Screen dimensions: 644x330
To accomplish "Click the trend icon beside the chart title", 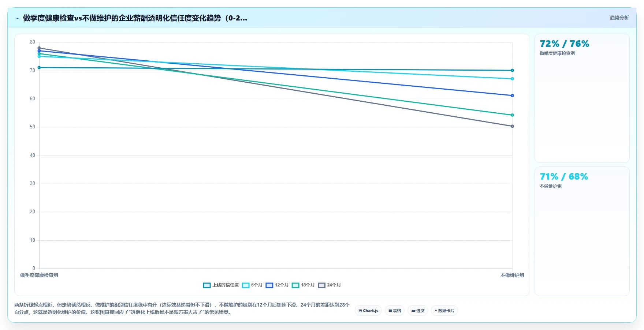I will point(17,18).
